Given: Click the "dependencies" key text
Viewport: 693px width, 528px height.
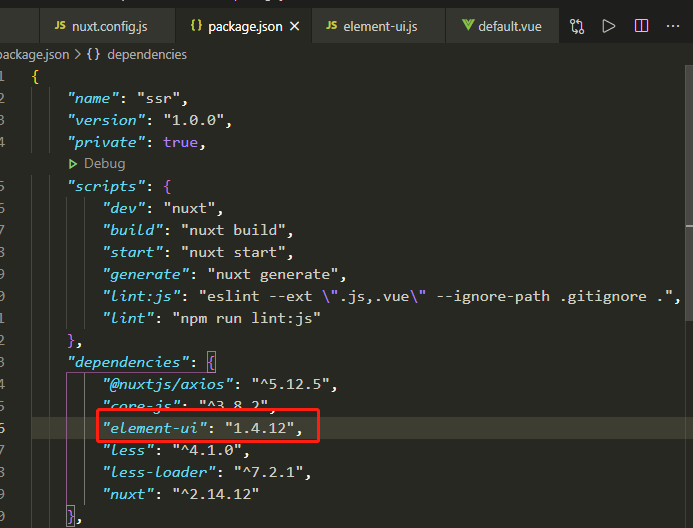Looking at the screenshot, I should pyautogui.click(x=128, y=362).
